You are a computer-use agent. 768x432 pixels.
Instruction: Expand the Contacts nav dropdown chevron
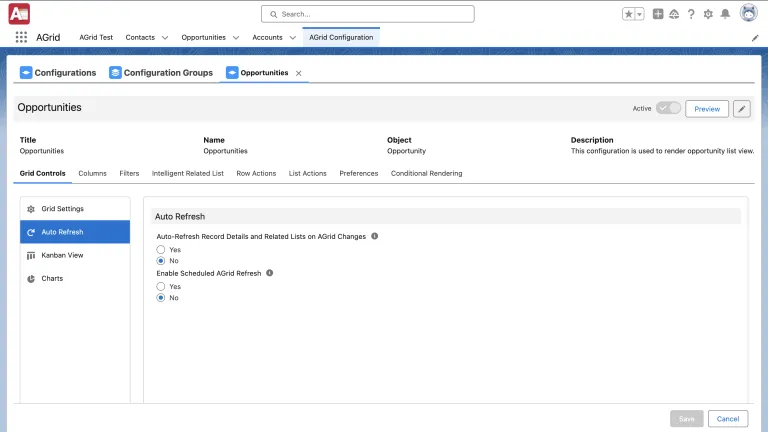tap(165, 38)
